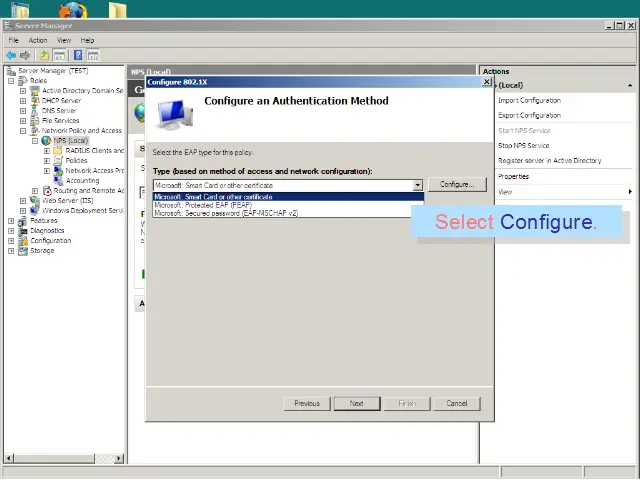Screen dimensions: 640x480
Task: Expand the Web Server (IIS) node
Action: [x=23, y=201]
